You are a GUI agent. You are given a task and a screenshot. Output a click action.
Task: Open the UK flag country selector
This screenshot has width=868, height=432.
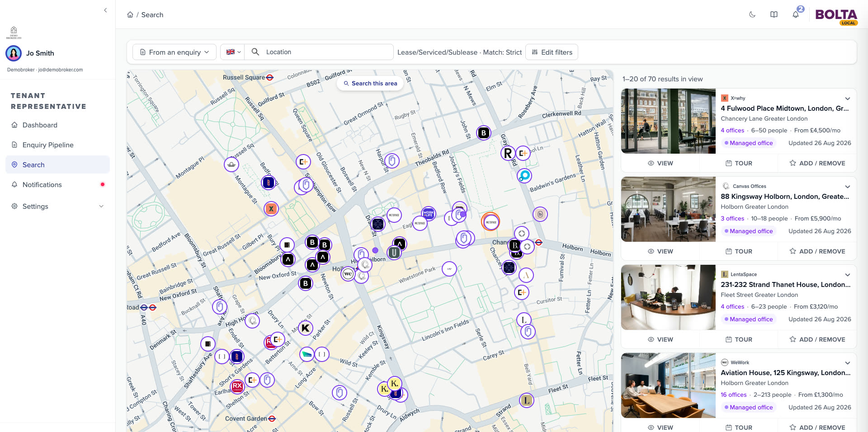click(x=233, y=52)
